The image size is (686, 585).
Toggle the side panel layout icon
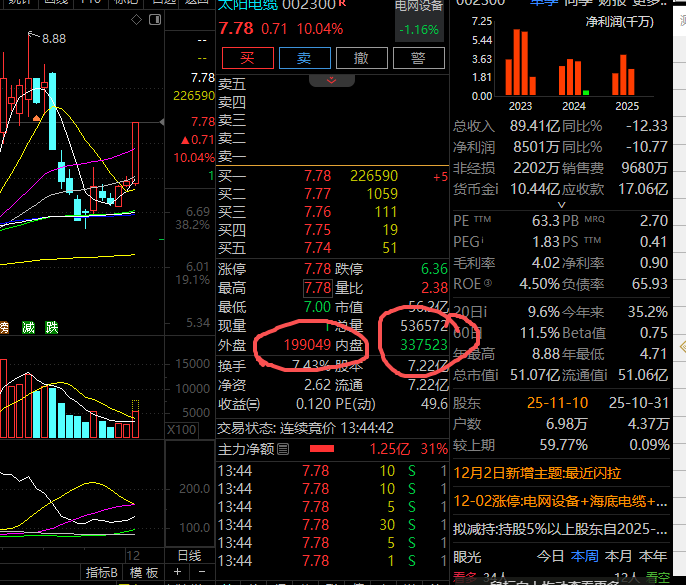click(155, 20)
